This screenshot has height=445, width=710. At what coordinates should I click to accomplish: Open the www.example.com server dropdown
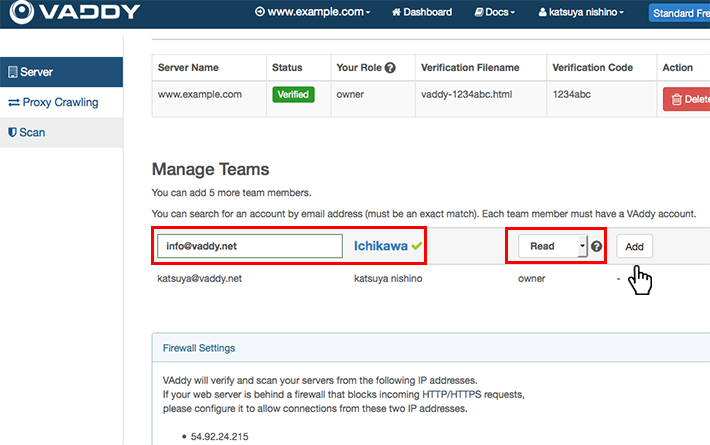pyautogui.click(x=312, y=12)
